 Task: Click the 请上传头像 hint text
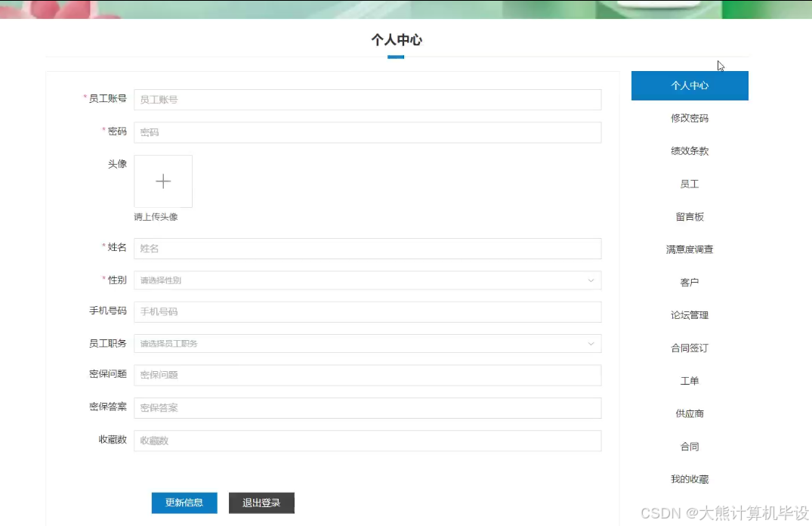coord(156,217)
